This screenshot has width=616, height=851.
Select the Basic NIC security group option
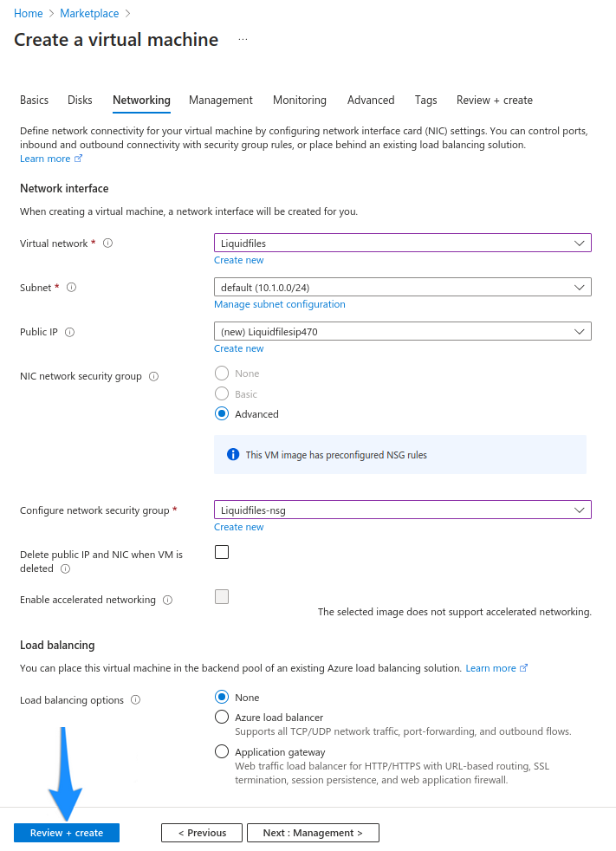pyautogui.click(x=221, y=395)
